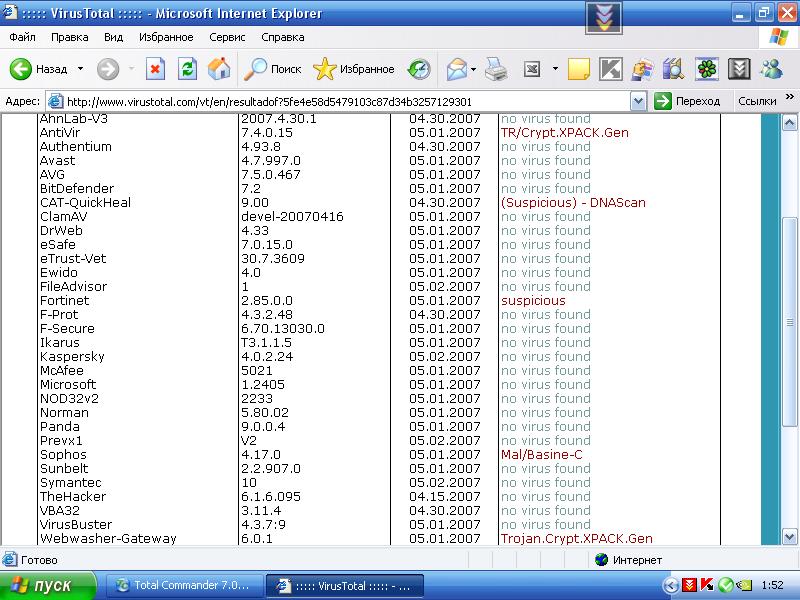Click the Mail envelope icon
This screenshot has width=800, height=600.
pyautogui.click(x=457, y=69)
